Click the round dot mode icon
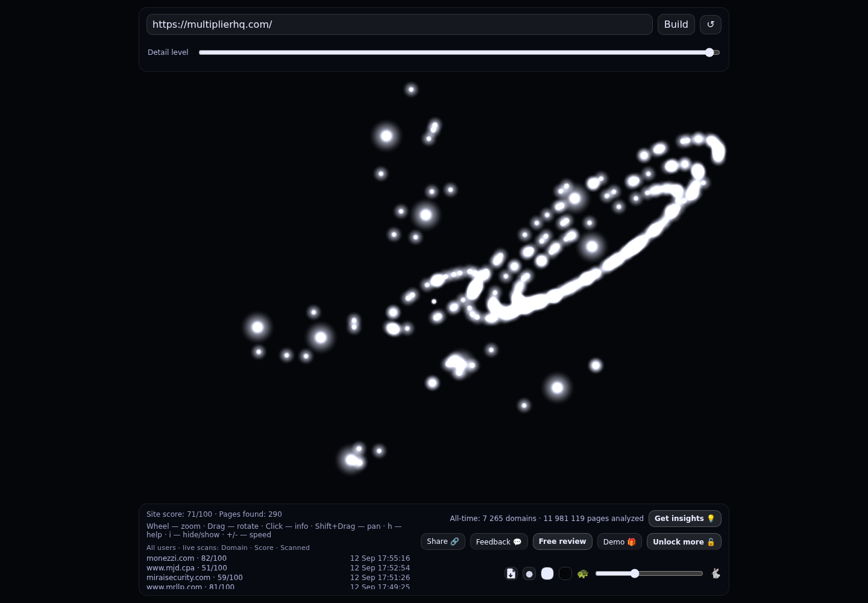 529,573
